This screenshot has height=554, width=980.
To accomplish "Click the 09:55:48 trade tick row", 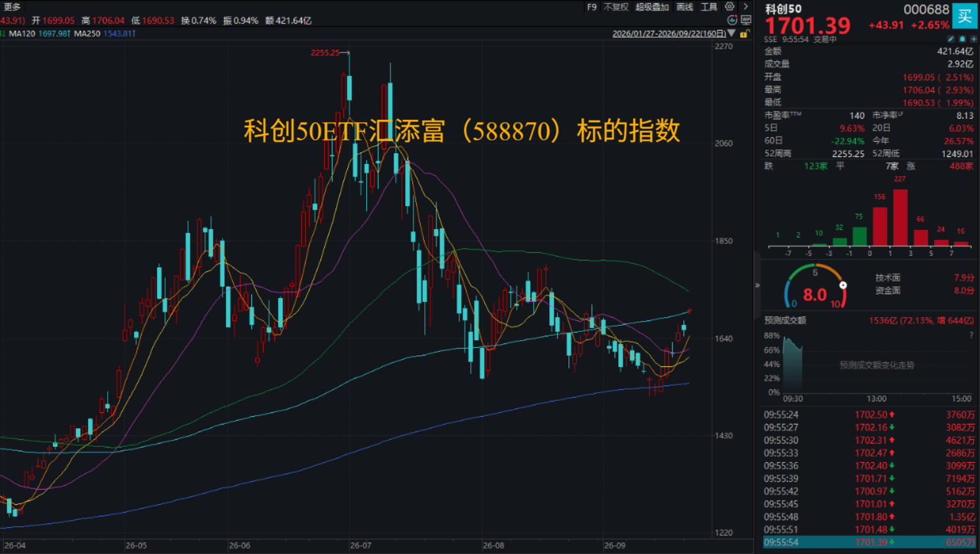I will (x=870, y=517).
